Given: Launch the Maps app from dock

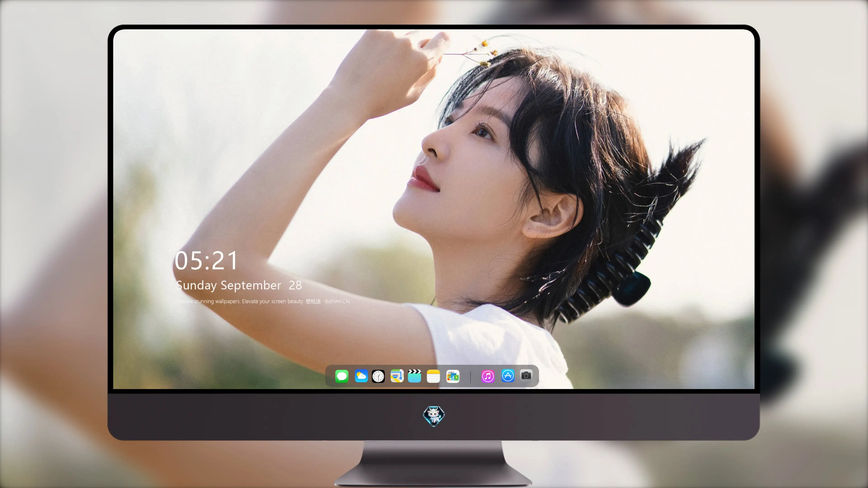Looking at the screenshot, I should coord(397,376).
